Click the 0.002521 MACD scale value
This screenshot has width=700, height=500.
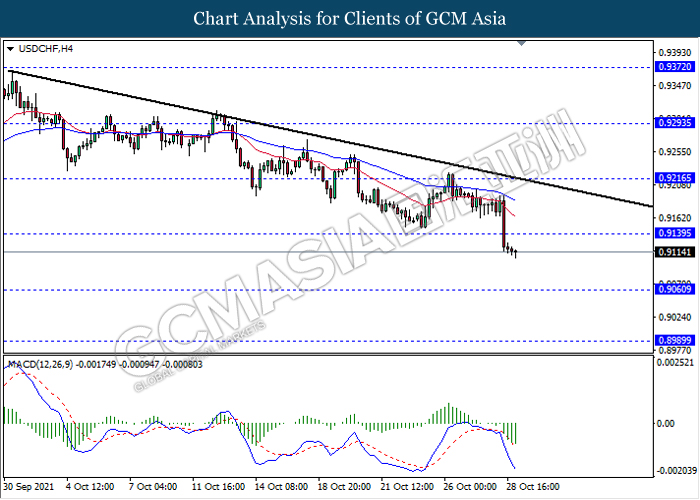tap(675, 362)
